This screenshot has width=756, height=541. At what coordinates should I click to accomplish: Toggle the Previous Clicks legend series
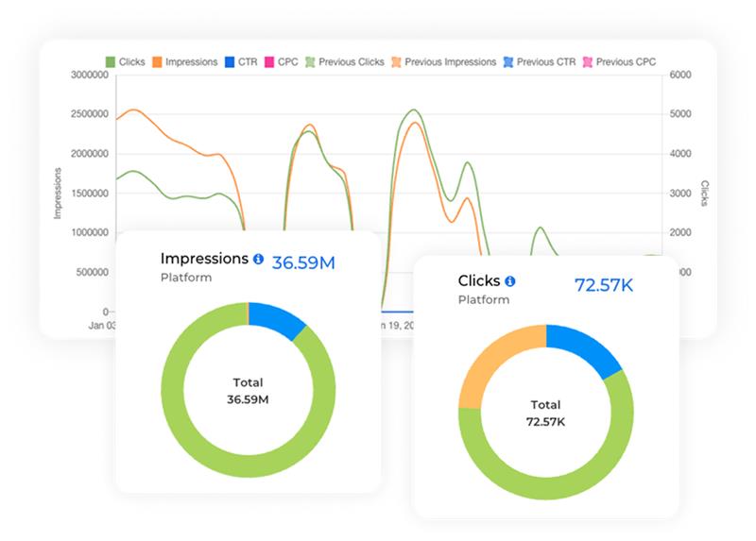(345, 62)
